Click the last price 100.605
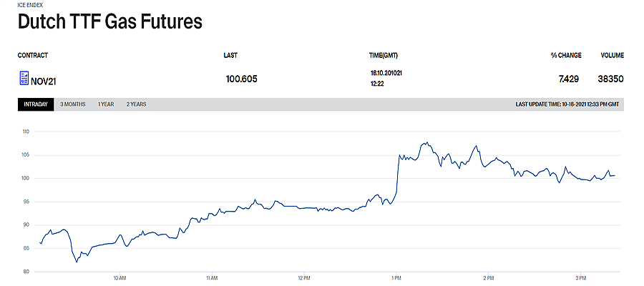 (x=242, y=79)
